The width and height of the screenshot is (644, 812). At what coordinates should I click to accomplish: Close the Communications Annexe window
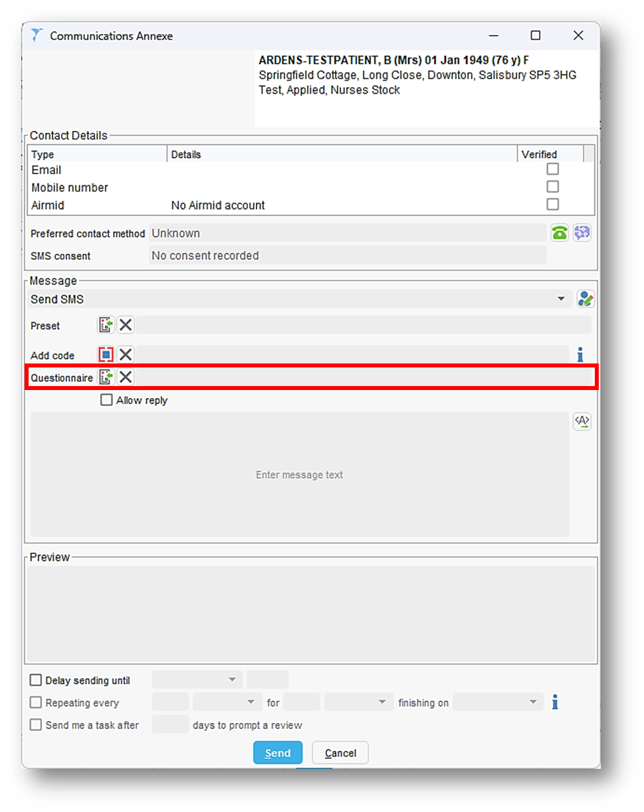578,36
